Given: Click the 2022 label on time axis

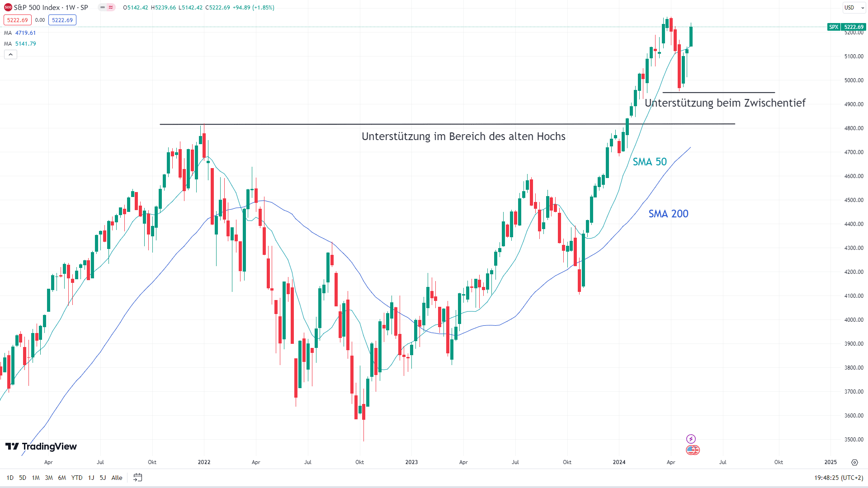Looking at the screenshot, I should point(204,462).
